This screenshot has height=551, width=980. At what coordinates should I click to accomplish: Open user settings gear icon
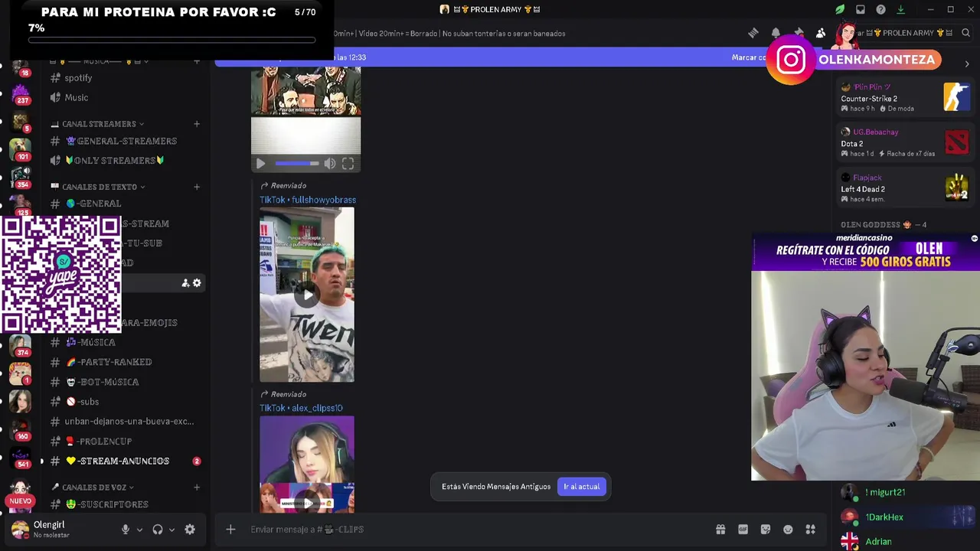coord(190,530)
